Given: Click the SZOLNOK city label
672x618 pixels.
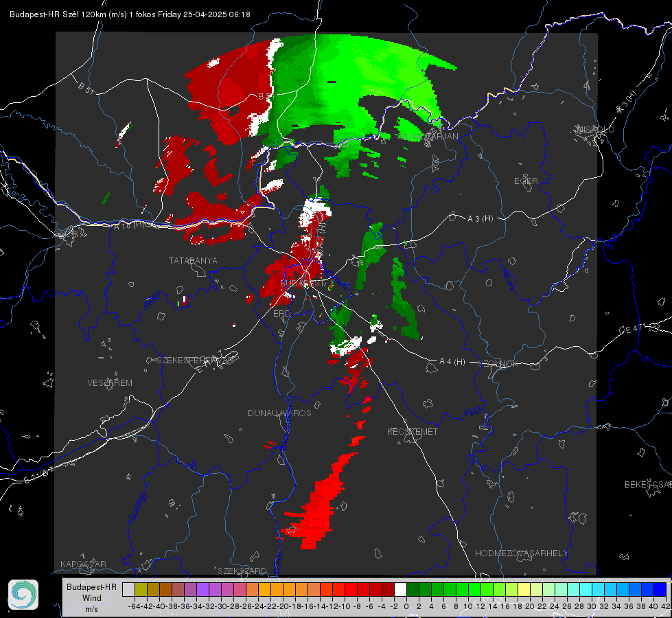Looking at the screenshot, I should [x=498, y=363].
